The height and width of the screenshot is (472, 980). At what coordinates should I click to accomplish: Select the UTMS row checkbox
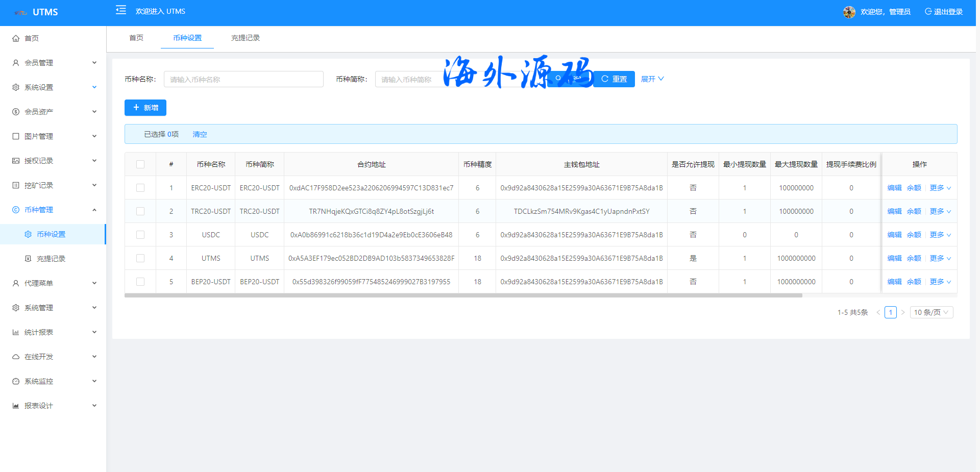tap(140, 258)
